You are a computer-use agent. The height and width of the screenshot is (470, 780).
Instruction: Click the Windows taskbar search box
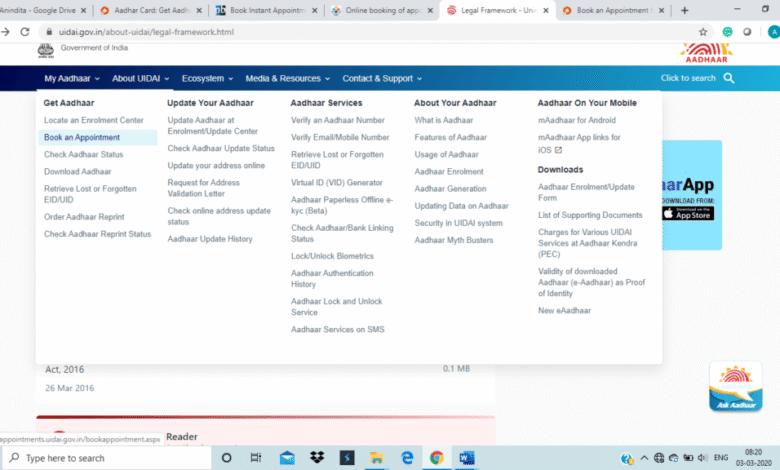[x=108, y=458]
